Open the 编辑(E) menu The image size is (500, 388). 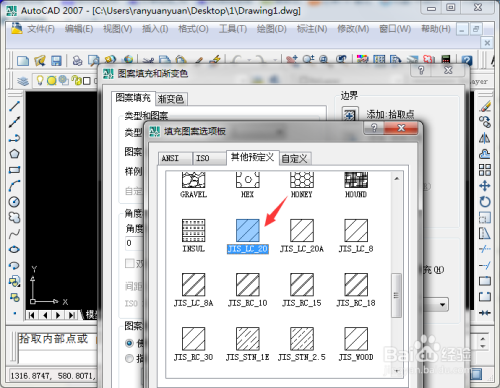click(x=79, y=29)
